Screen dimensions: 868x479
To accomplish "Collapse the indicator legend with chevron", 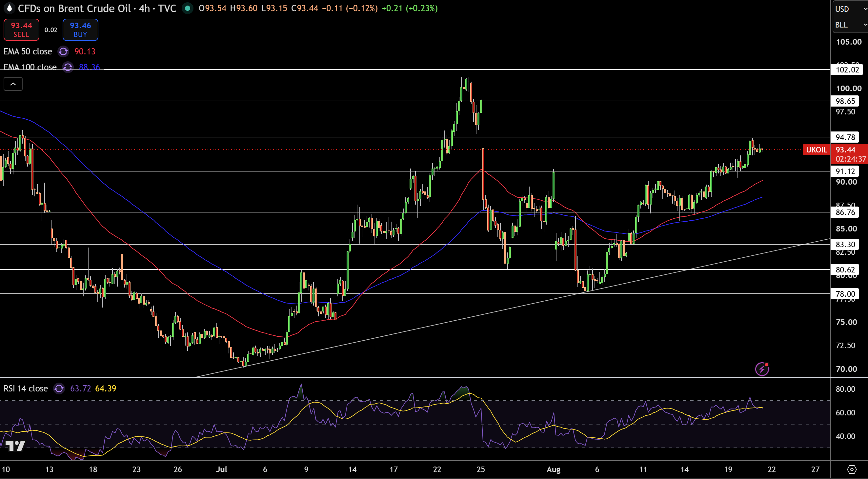I will pos(13,84).
